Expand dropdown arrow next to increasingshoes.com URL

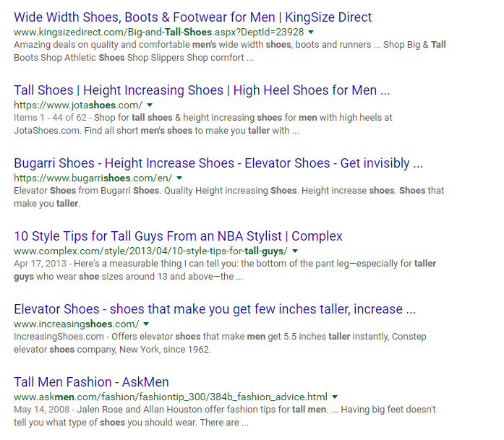pyautogui.click(x=146, y=324)
